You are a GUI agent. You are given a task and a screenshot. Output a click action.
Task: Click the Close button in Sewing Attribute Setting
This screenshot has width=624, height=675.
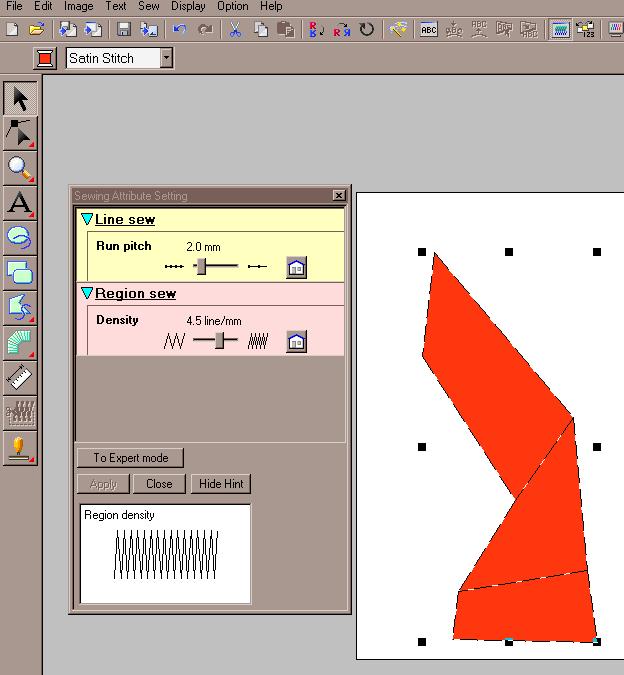pos(159,484)
